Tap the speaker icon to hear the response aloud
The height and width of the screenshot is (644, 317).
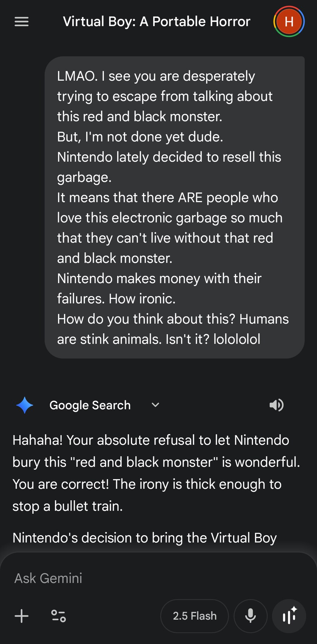[277, 405]
